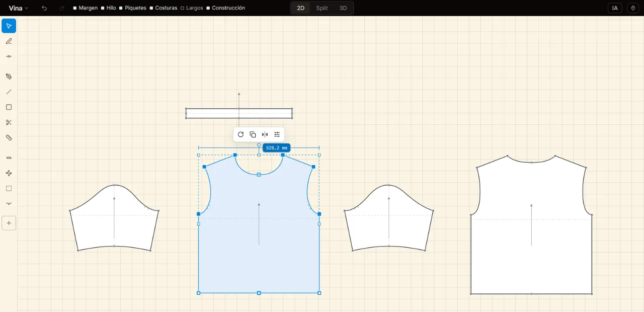The height and width of the screenshot is (312, 644).
Task: Select the pen curve tool
Action: pyautogui.click(x=9, y=76)
